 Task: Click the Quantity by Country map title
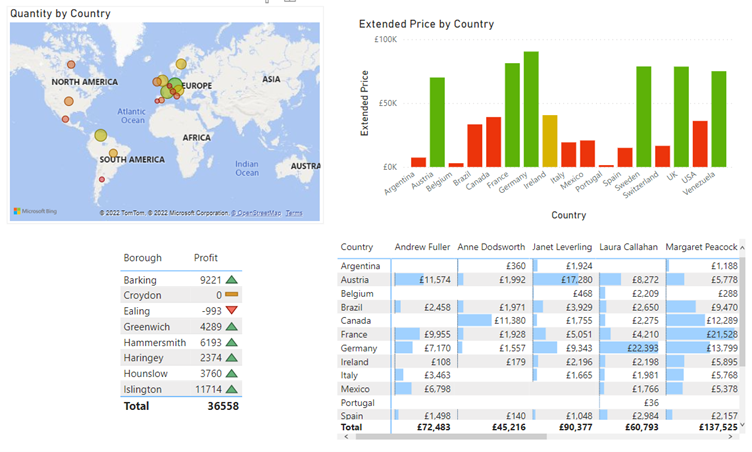60,13
